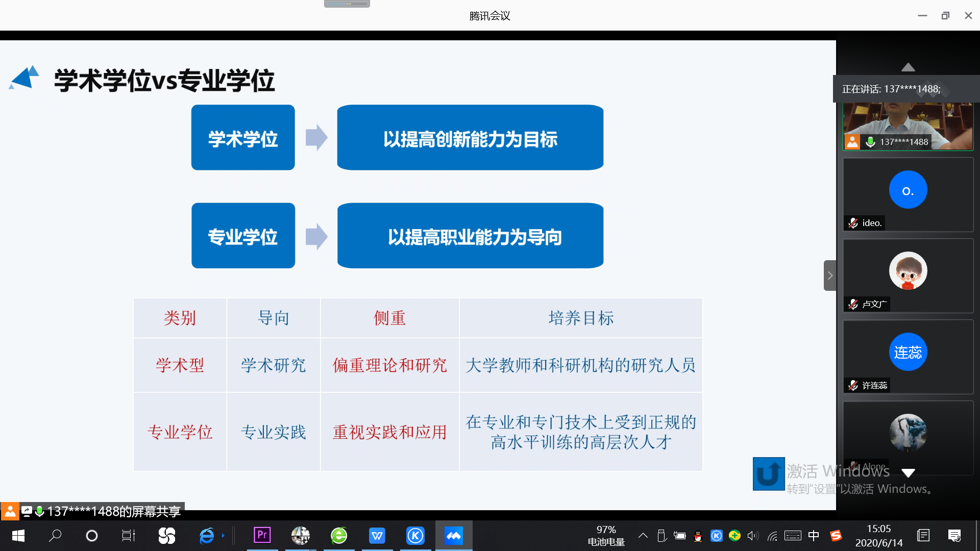
Task: Click 卢文广's muted microphone icon
Action: pos(853,304)
